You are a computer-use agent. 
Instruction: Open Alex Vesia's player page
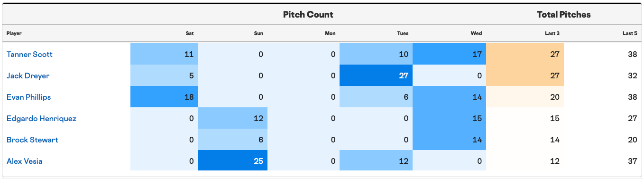point(24,161)
